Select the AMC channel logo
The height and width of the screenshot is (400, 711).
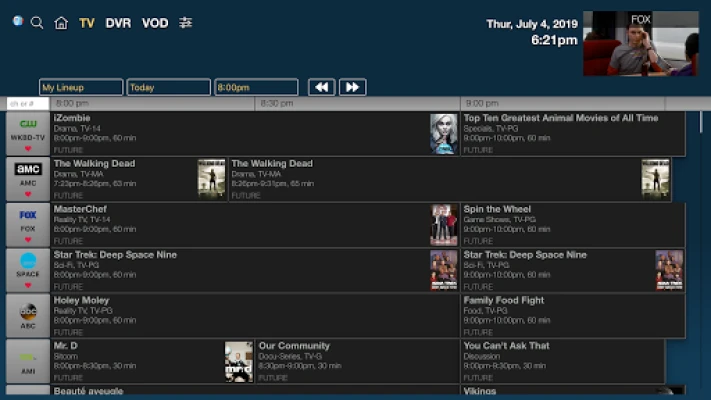pos(28,170)
